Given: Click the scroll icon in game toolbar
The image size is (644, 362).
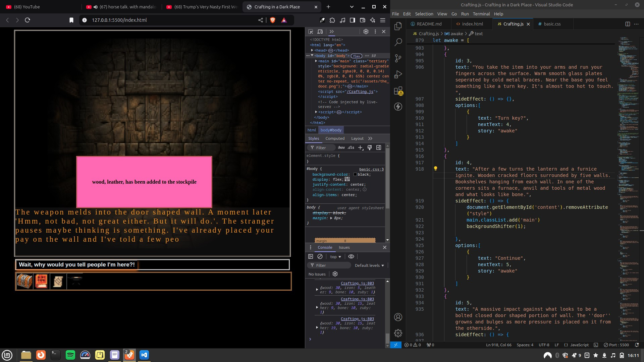Looking at the screenshot, I should 58,281.
